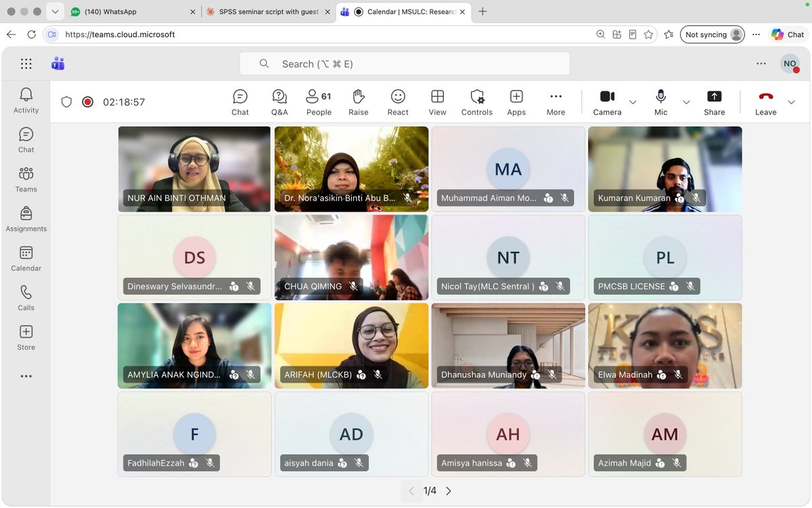The image size is (812, 508).
Task: Open Calls in the sidebar
Action: click(26, 298)
